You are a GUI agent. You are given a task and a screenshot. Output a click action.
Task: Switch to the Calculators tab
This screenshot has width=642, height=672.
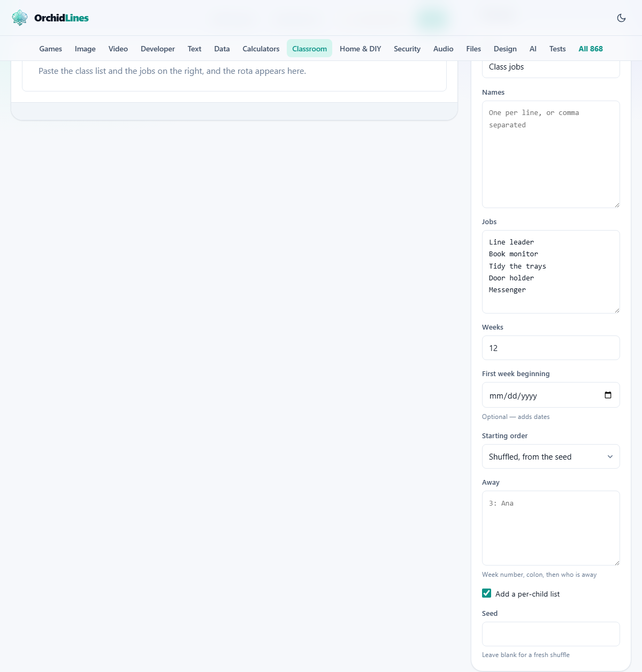click(x=261, y=49)
